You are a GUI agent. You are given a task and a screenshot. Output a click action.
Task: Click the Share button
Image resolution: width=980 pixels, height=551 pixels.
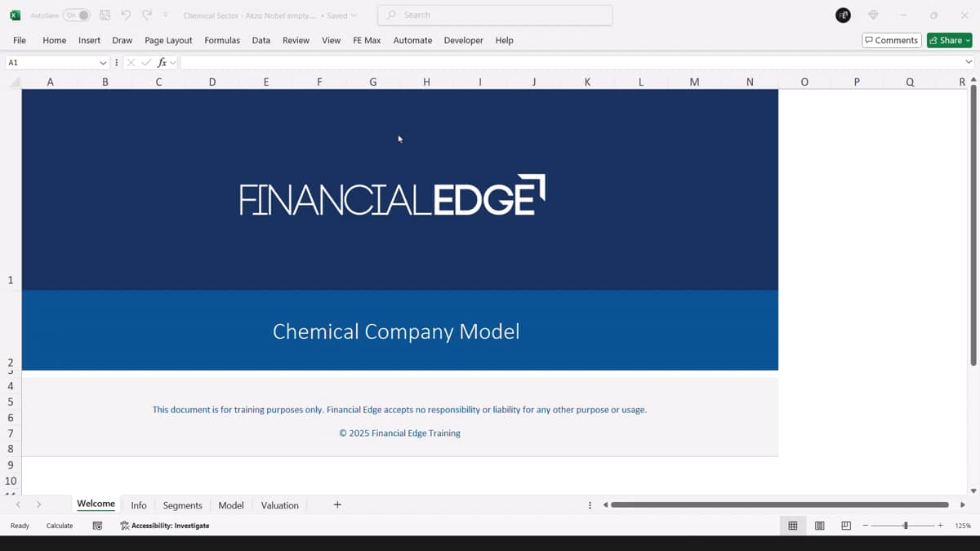click(x=949, y=40)
